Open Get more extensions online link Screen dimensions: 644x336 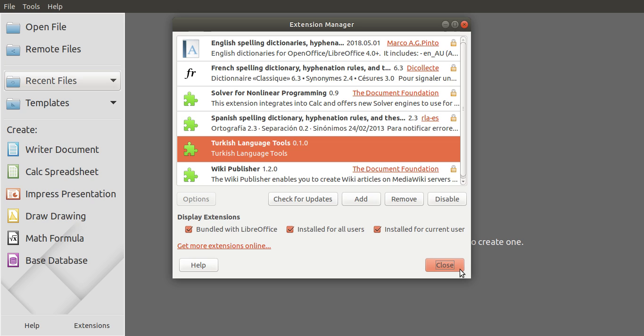[x=224, y=246]
